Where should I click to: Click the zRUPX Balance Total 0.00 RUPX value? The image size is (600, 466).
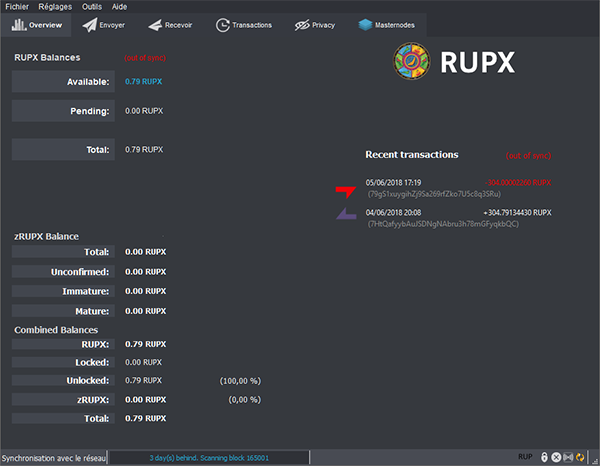coord(145,252)
